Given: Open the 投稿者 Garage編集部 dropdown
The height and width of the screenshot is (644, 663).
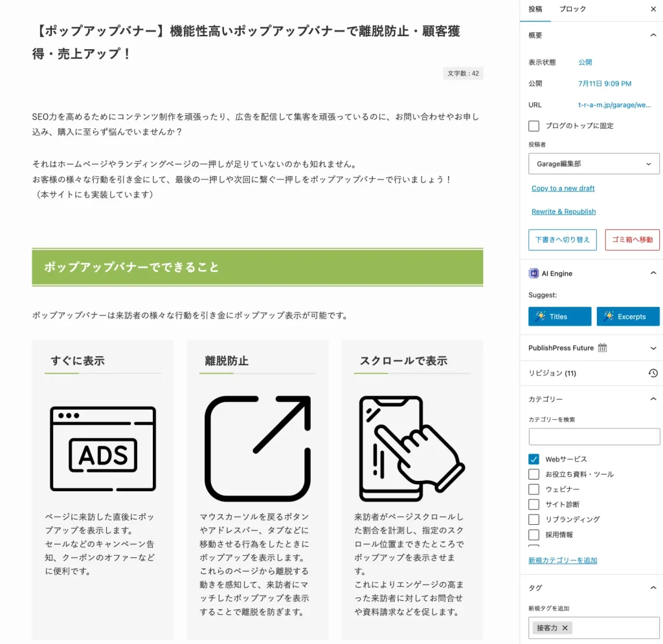Looking at the screenshot, I should pyautogui.click(x=594, y=164).
